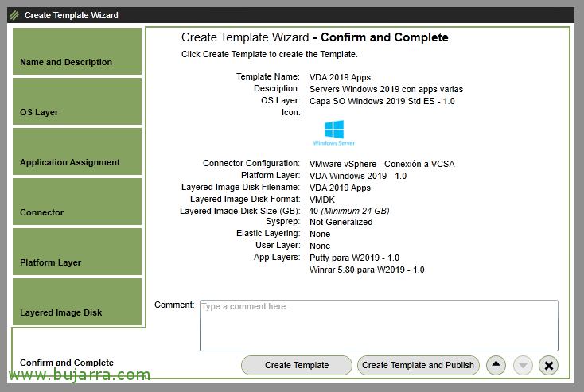Click disk format value VMDK

tap(322, 200)
